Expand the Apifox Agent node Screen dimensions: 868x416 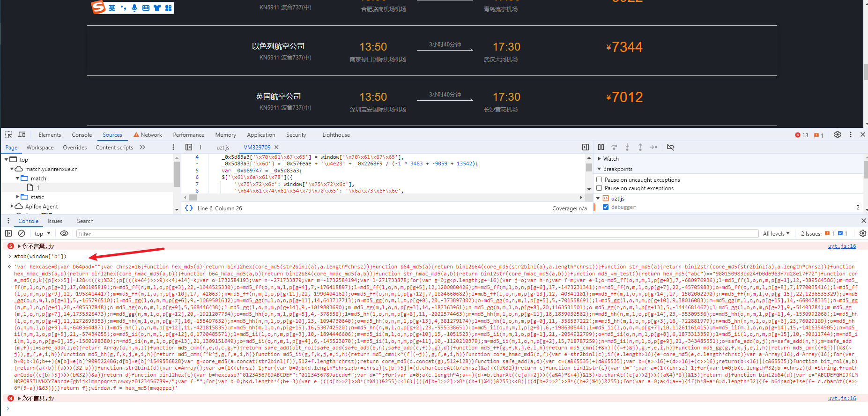(x=12, y=207)
